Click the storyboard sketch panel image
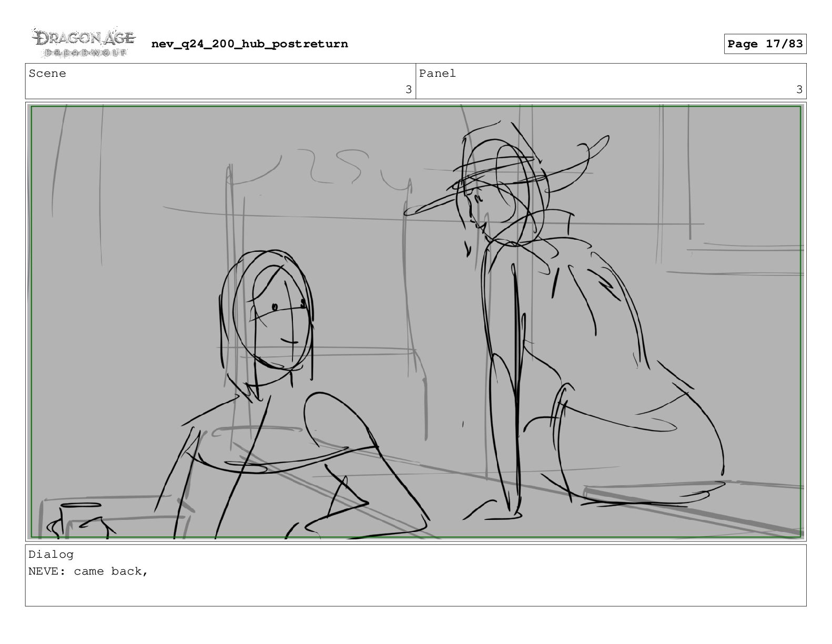This screenshot has width=832, height=644. click(415, 322)
